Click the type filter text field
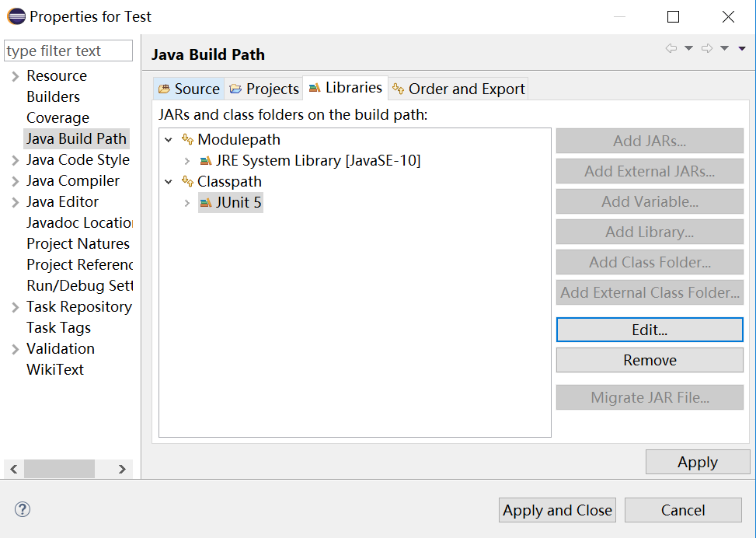This screenshot has width=756, height=538. 68,51
